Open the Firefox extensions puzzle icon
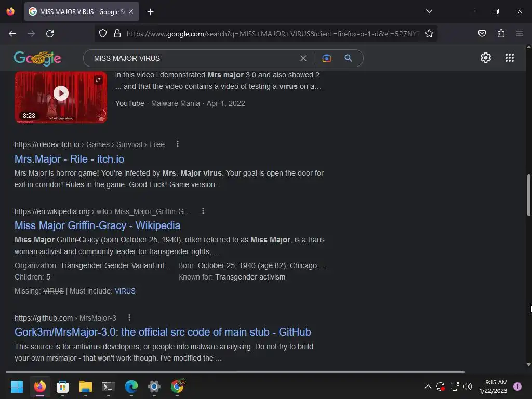532x399 pixels. (501, 33)
